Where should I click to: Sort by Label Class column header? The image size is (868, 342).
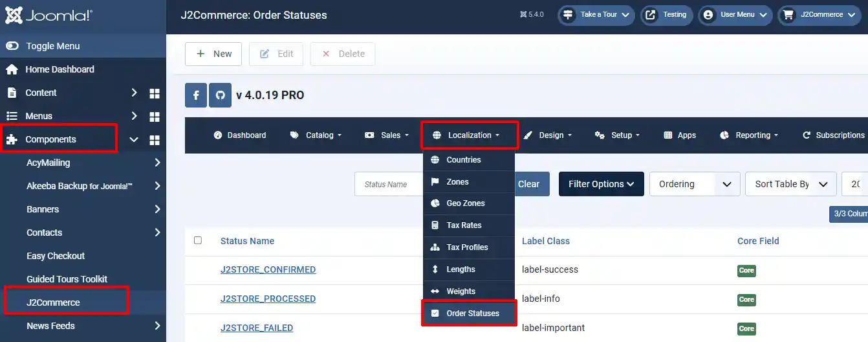click(x=546, y=241)
